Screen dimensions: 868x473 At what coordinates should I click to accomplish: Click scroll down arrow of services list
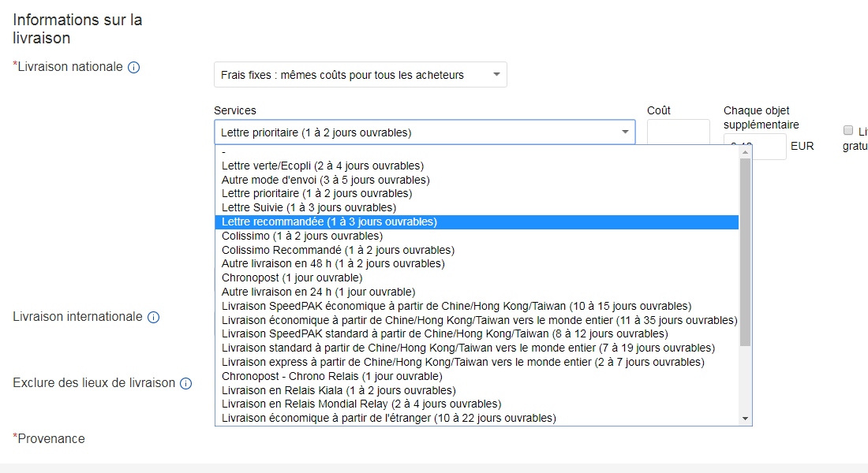746,419
